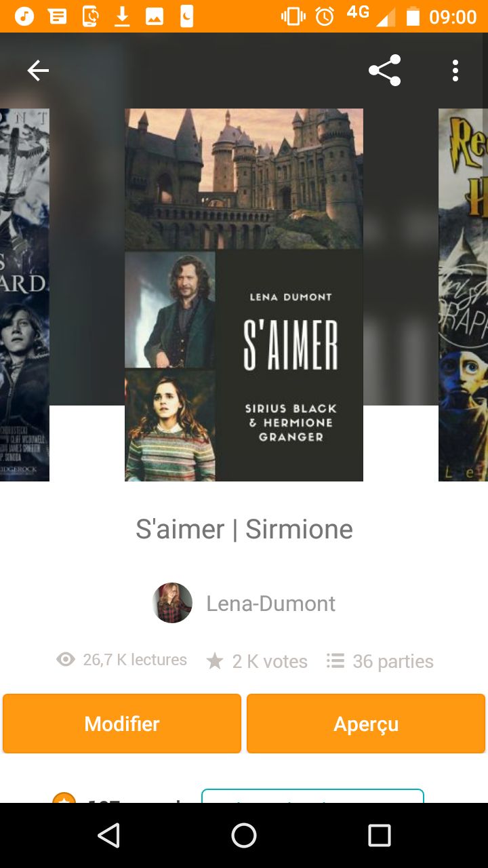Viewport: 488px width, 868px height.
Task: Tap the music note notification icon
Action: tap(24, 16)
